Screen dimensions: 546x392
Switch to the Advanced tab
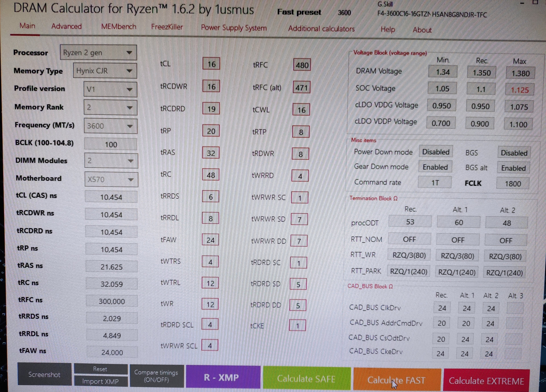point(66,26)
